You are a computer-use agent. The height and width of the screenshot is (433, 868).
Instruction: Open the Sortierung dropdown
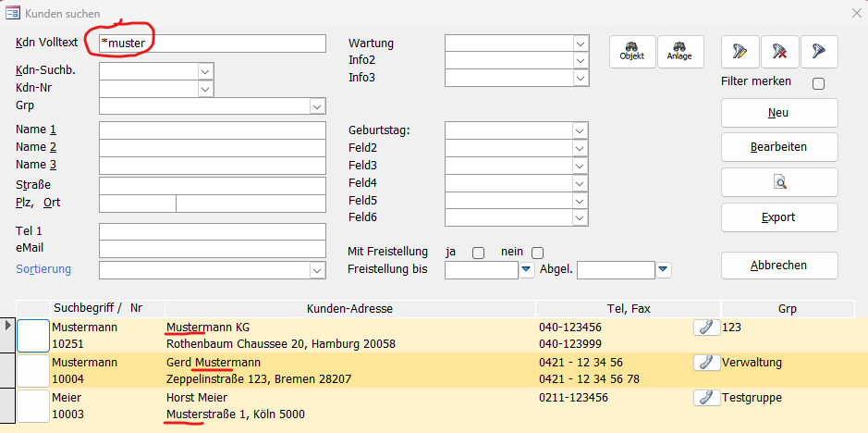pyautogui.click(x=317, y=270)
